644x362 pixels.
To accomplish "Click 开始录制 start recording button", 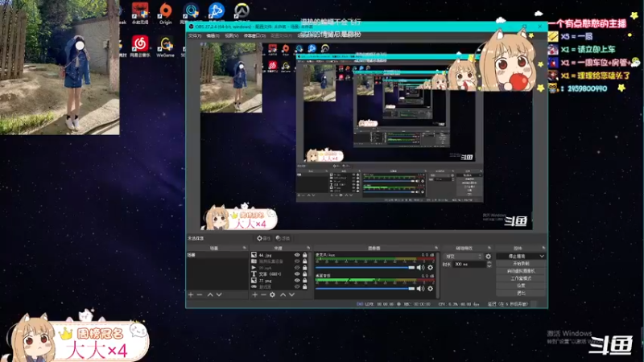I will click(x=521, y=264).
